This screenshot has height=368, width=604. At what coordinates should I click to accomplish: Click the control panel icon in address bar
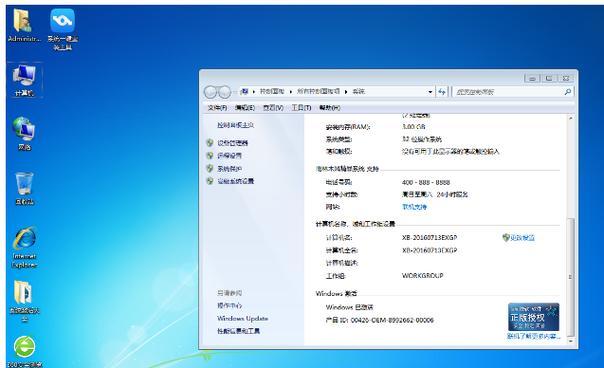point(244,91)
